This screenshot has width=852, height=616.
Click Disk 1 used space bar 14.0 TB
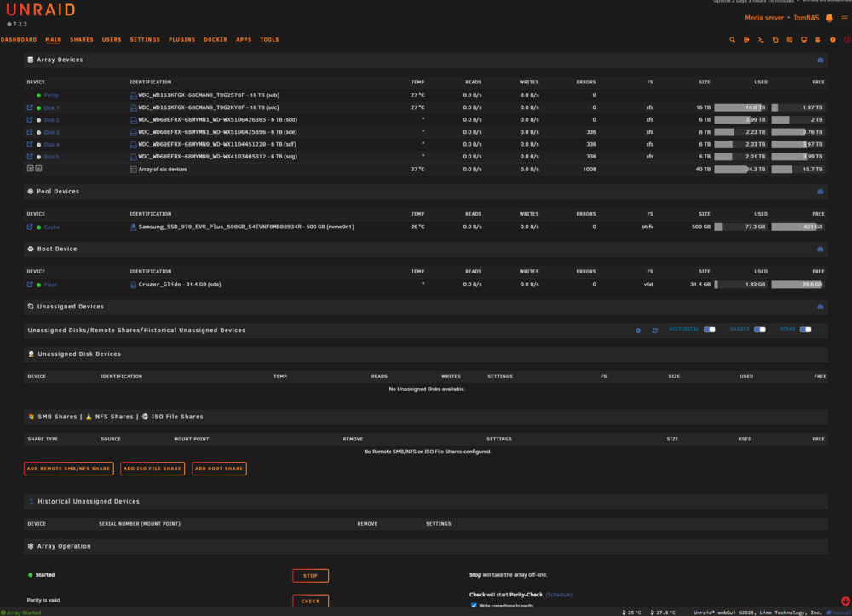pos(740,107)
